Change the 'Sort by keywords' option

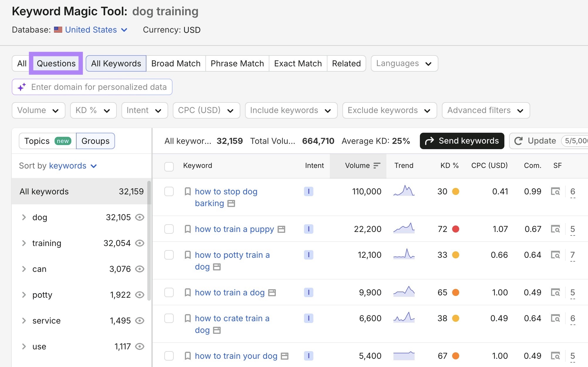73,166
